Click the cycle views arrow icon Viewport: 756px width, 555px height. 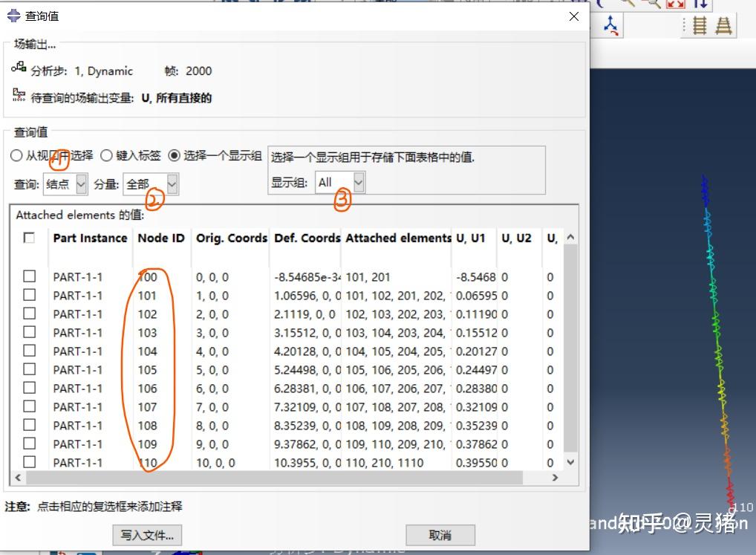coord(700,4)
